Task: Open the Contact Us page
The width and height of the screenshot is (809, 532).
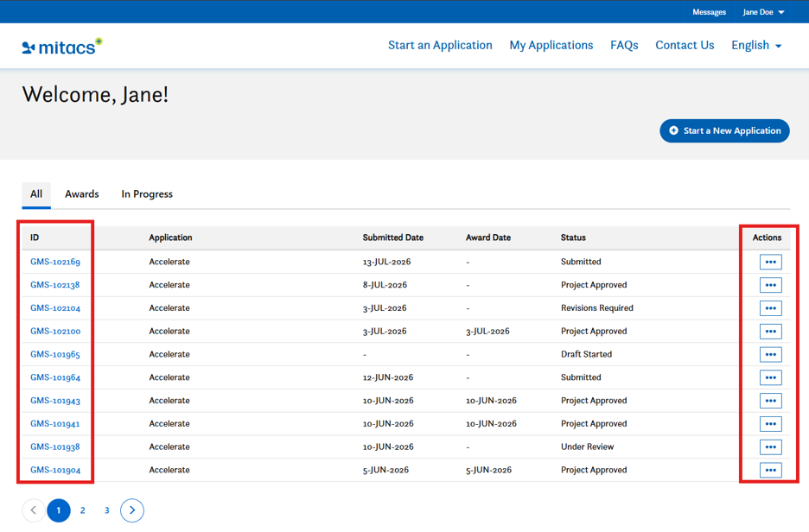Action: click(685, 46)
